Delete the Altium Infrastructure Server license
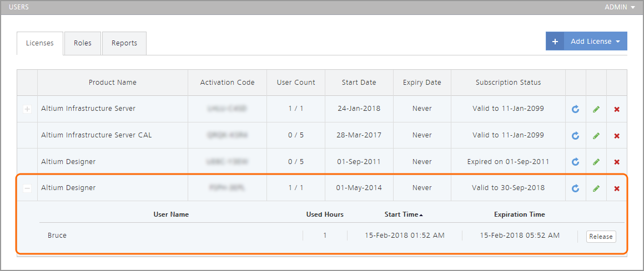The height and width of the screenshot is (271, 644). (617, 109)
